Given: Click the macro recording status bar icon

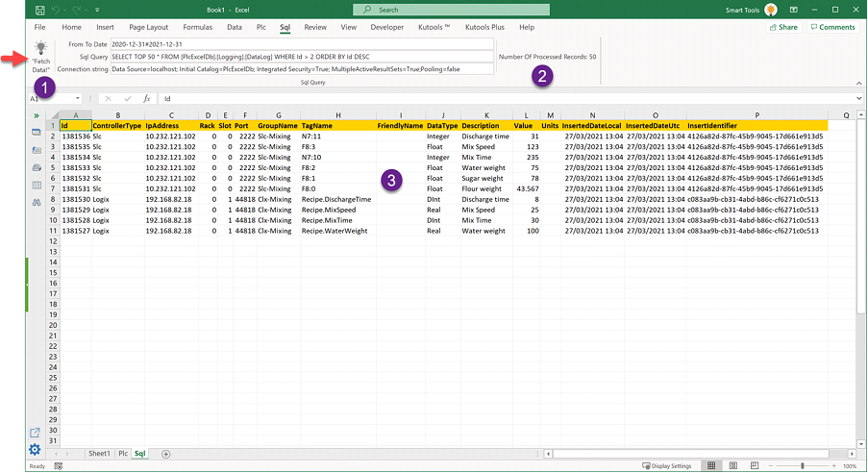Looking at the screenshot, I should 58,466.
